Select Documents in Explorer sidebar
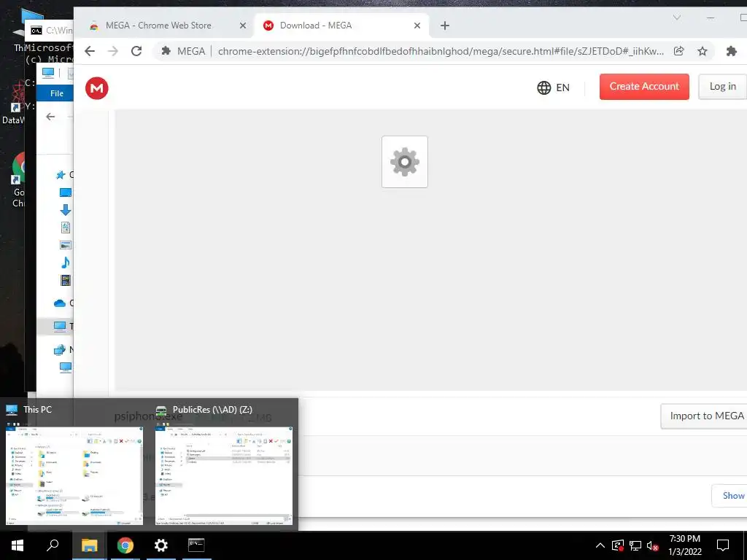747x560 pixels. (65, 227)
